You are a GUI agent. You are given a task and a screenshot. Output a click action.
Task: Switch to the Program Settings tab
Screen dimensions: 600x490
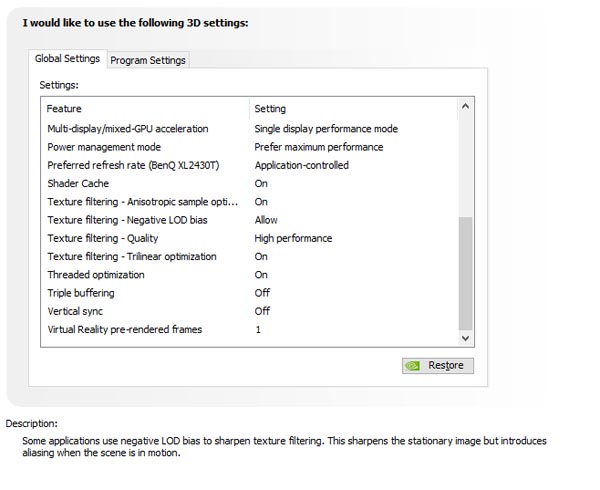(x=148, y=60)
